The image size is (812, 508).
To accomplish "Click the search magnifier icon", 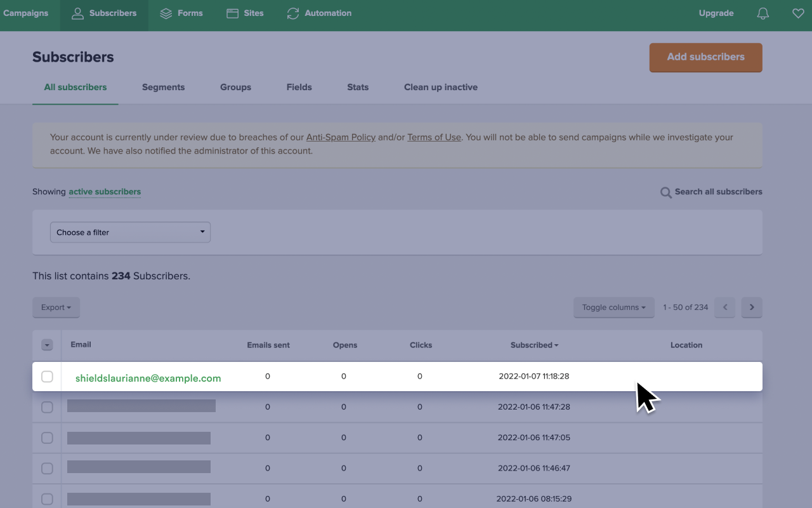I will tap(665, 192).
